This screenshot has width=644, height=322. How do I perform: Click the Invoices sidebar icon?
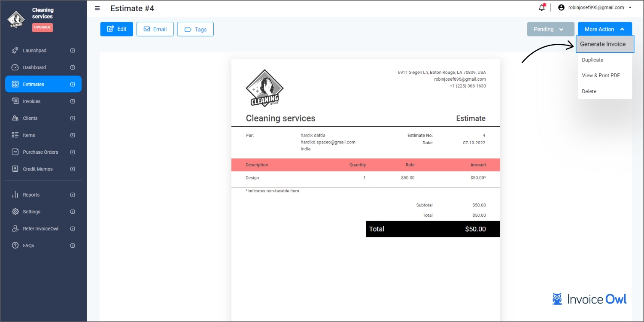(15, 101)
